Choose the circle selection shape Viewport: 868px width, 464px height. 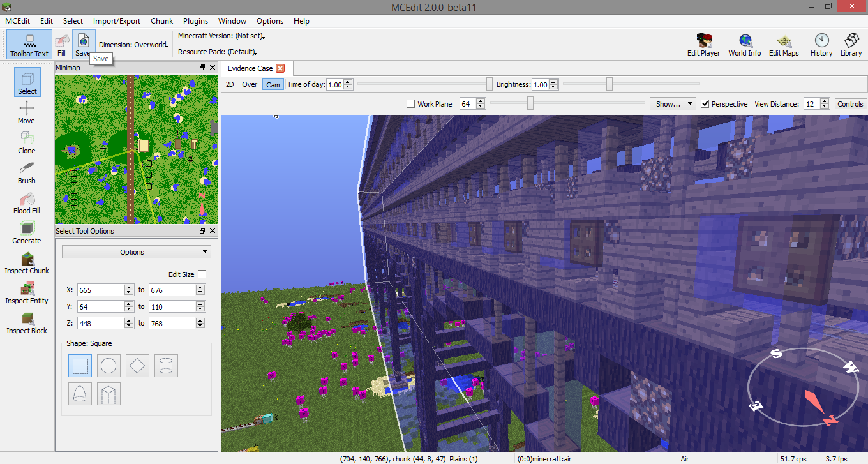click(x=108, y=366)
